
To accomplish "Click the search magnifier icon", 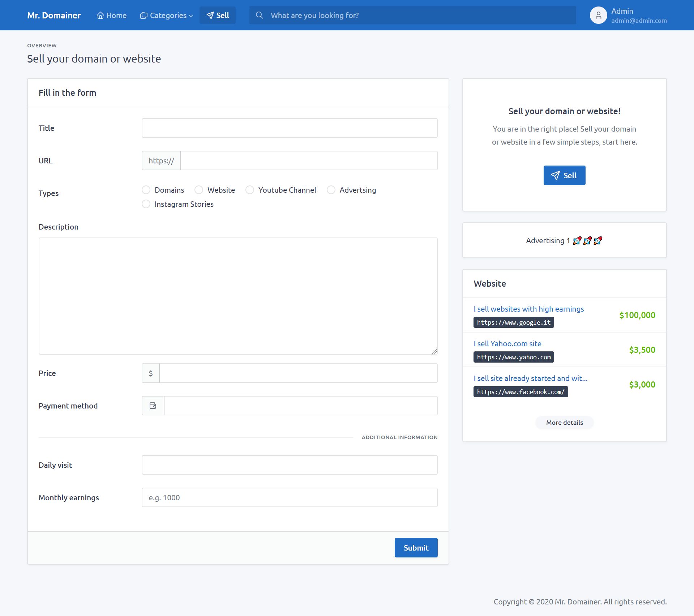I will tap(259, 15).
